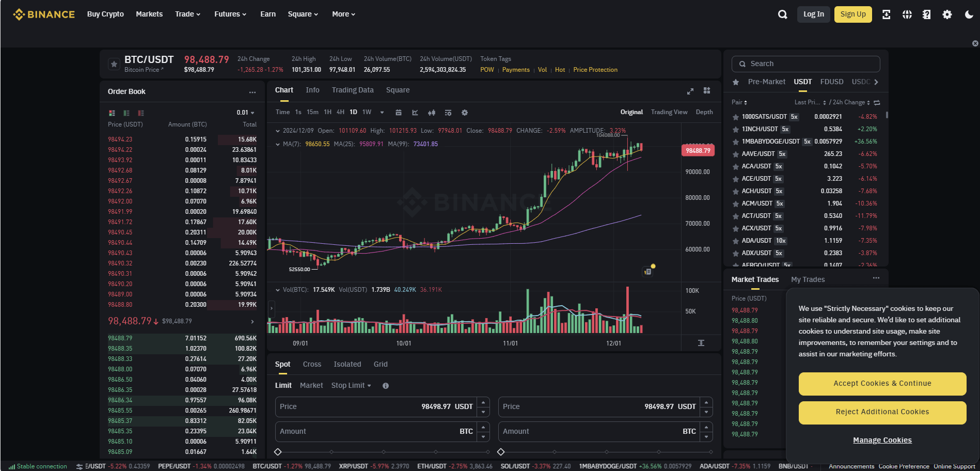Click the pairs search input field
The image size is (980, 471).
click(806, 64)
